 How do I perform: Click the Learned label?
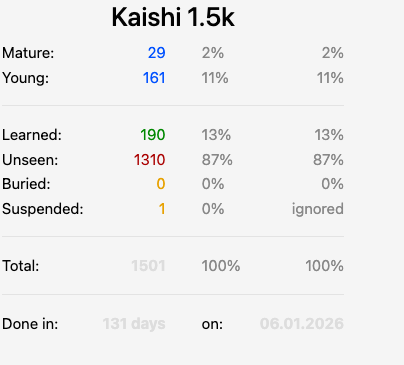pyautogui.click(x=32, y=135)
